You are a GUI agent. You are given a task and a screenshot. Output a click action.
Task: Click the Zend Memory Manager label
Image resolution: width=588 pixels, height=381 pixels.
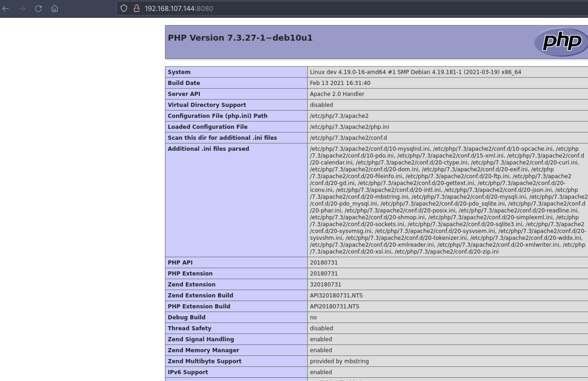click(x=203, y=350)
